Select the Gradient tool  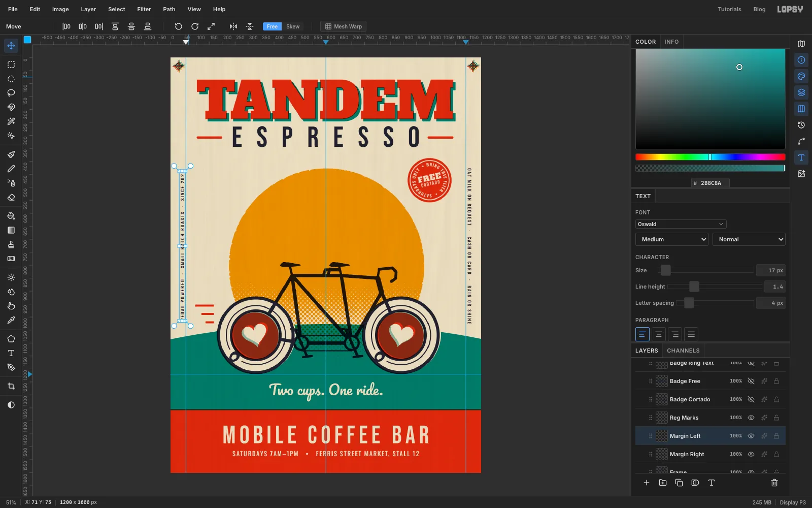[11, 230]
